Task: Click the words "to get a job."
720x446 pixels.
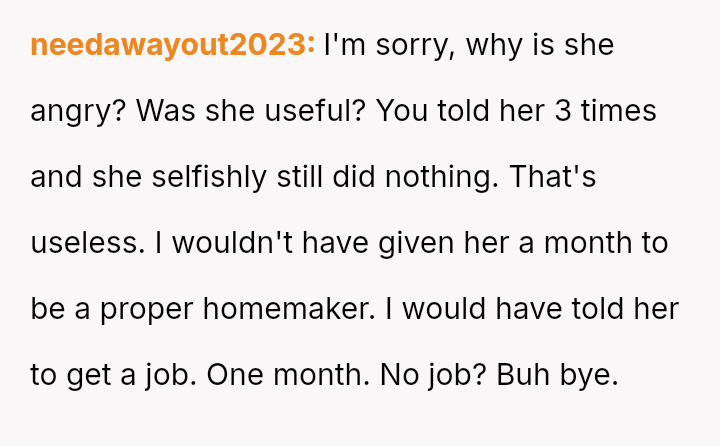Action: (114, 375)
